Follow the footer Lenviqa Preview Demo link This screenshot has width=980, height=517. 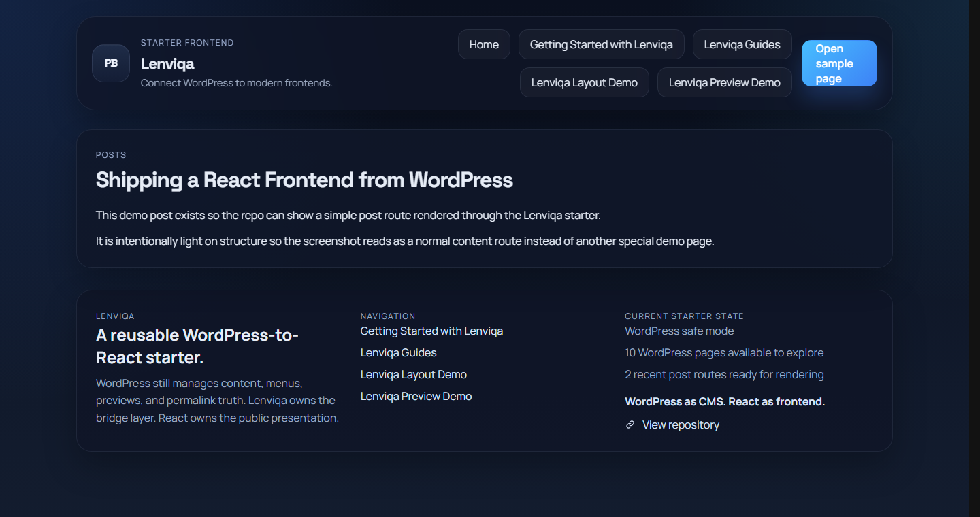416,397
